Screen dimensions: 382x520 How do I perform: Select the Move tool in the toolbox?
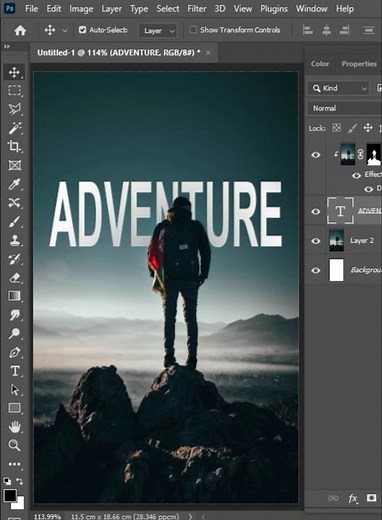point(14,72)
